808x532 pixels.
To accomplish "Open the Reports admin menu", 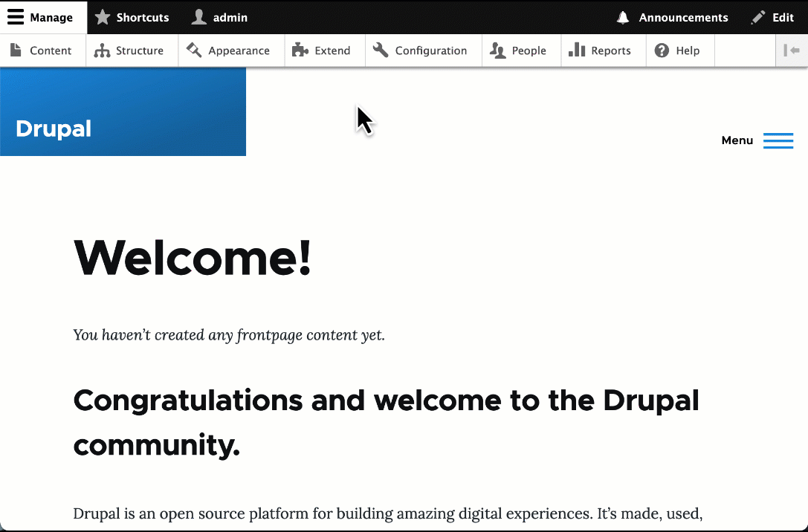I will (x=604, y=51).
